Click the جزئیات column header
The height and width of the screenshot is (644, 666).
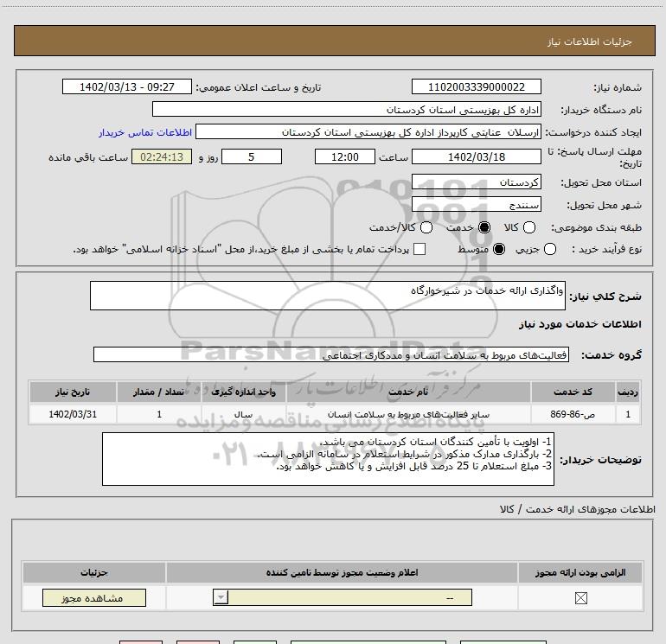click(x=94, y=572)
